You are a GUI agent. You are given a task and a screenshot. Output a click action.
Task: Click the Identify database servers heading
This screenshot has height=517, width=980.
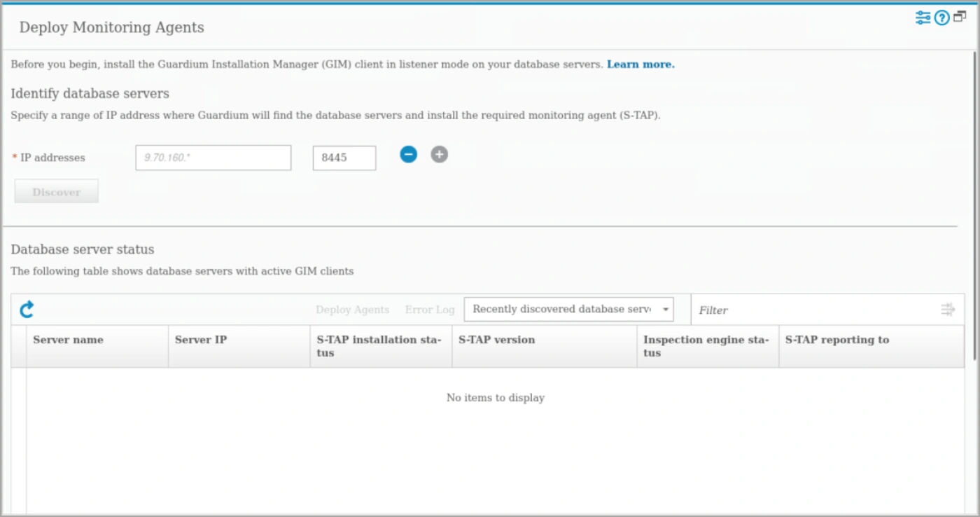point(90,93)
